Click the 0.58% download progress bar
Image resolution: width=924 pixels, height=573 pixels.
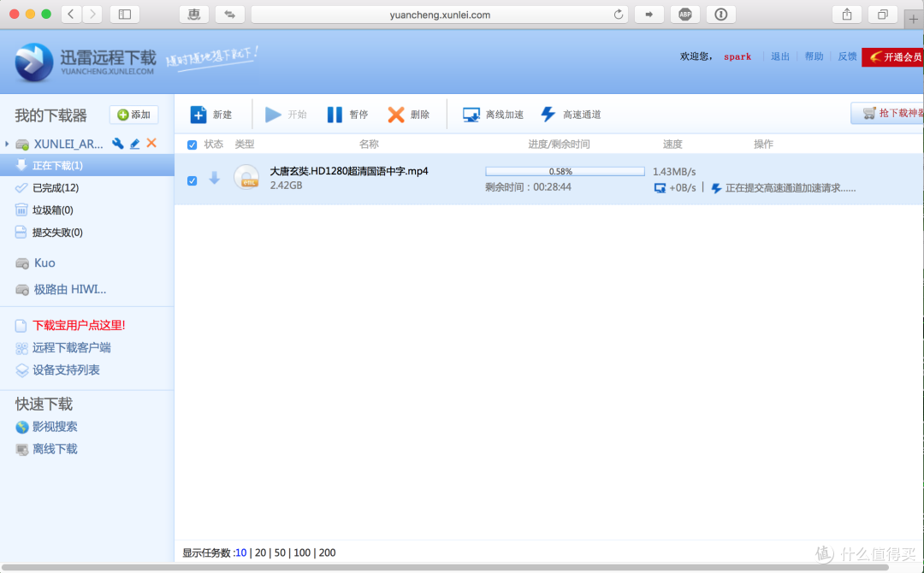point(566,171)
